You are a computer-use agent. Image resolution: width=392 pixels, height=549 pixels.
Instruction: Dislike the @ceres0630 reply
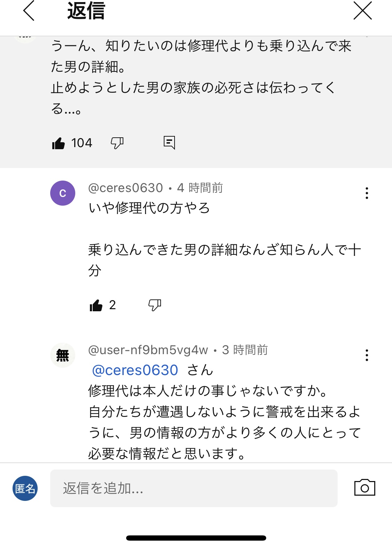point(155,305)
